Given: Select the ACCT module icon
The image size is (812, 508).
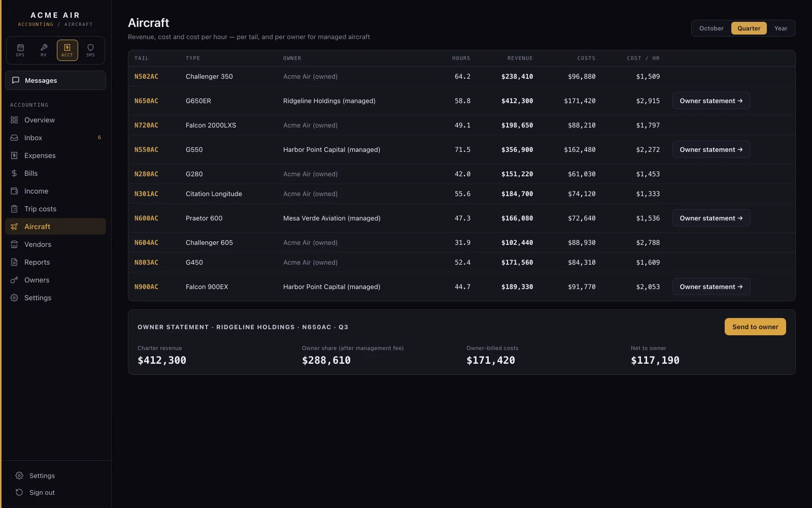Looking at the screenshot, I should click(67, 50).
